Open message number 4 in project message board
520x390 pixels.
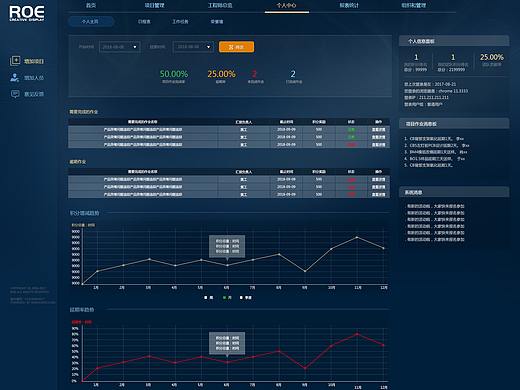click(434, 159)
